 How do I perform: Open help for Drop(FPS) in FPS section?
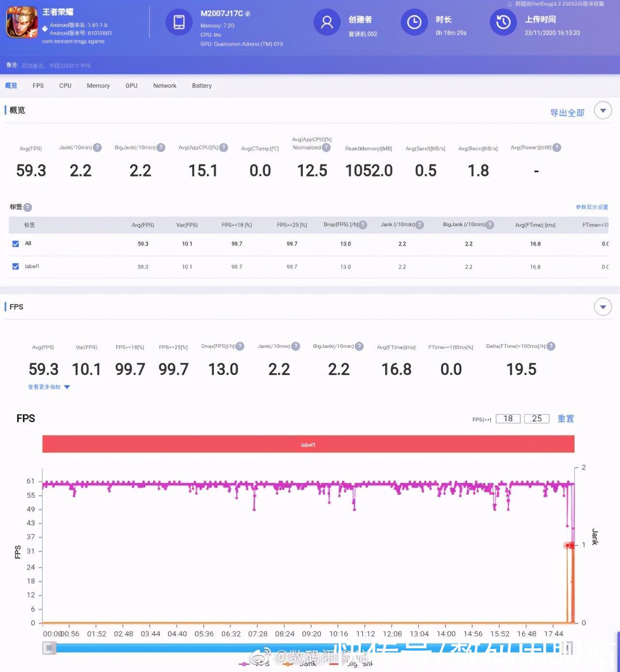[x=240, y=346]
